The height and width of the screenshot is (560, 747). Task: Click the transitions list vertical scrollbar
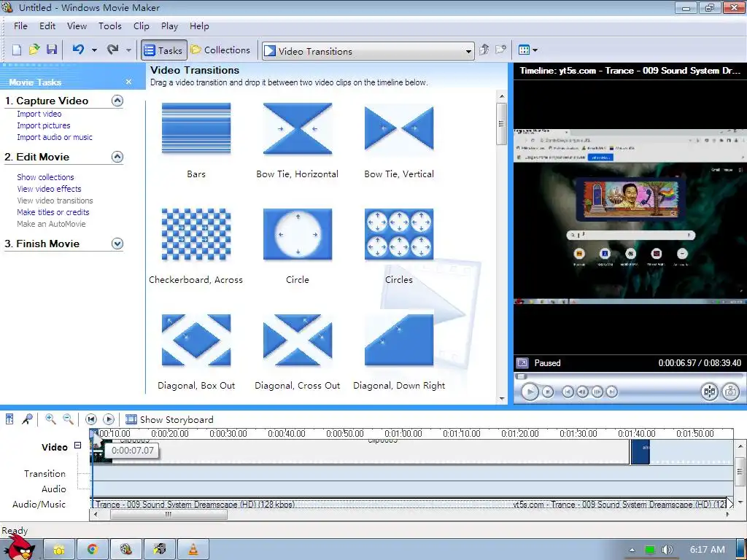pyautogui.click(x=502, y=247)
